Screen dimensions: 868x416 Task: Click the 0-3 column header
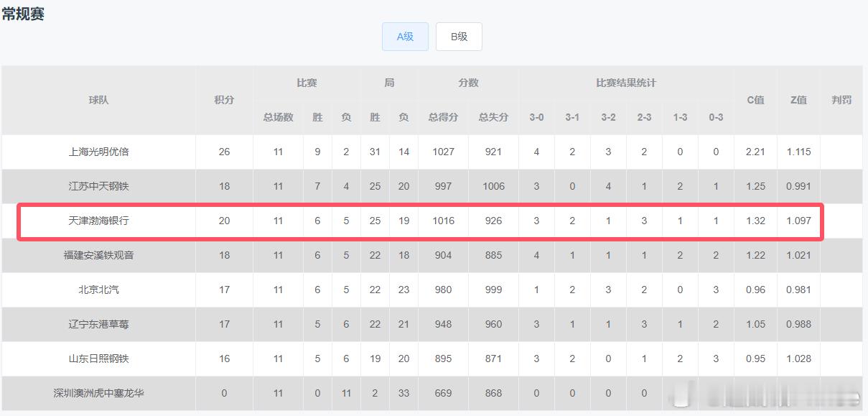(716, 117)
